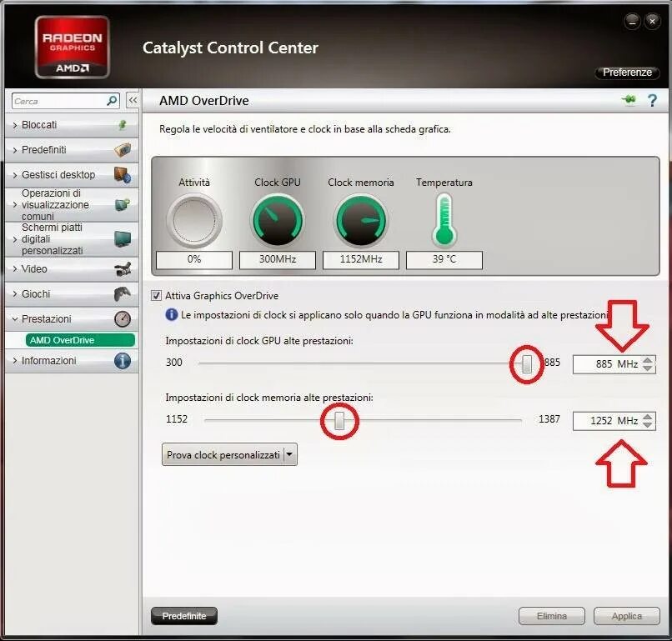The width and height of the screenshot is (672, 641).
Task: Click the green pin icon in page header
Action: tap(629, 100)
